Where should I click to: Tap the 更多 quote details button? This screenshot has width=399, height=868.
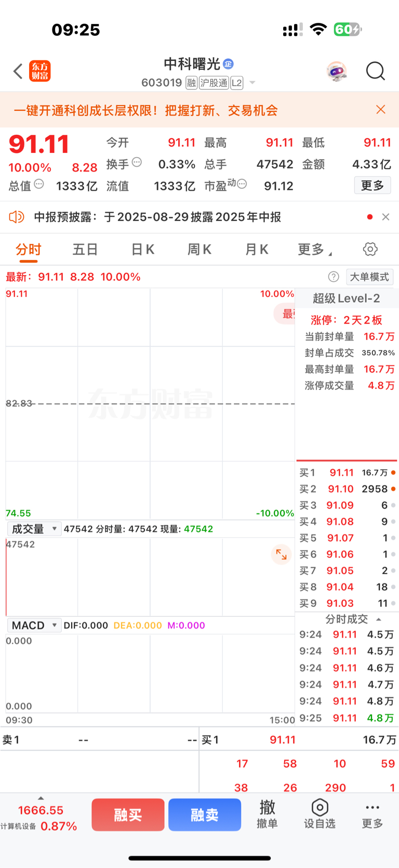tap(373, 185)
